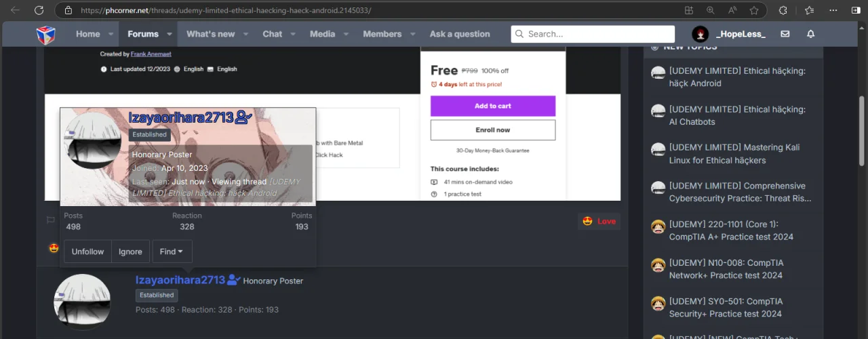Screen dimensions: 868x339
Task: Open the What's new nav item
Action: 211,34
